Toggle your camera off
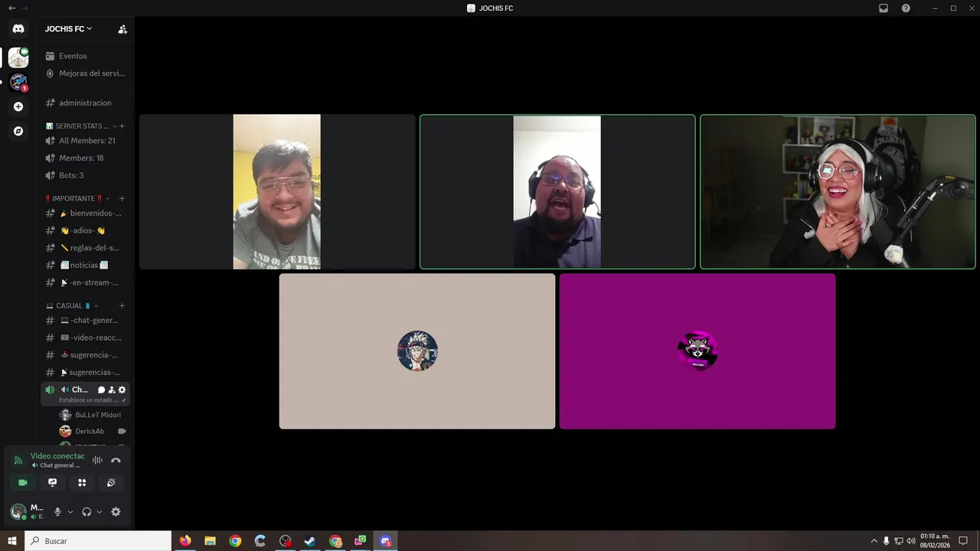Image resolution: width=980 pixels, height=551 pixels. pos(23,482)
